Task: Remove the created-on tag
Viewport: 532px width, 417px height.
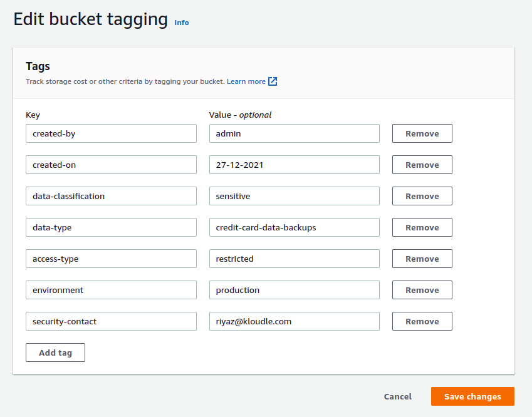Action: point(422,165)
